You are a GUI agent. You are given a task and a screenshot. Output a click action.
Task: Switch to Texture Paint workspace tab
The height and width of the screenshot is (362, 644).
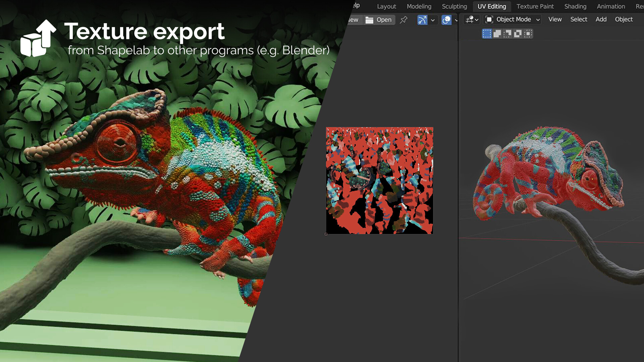pyautogui.click(x=534, y=6)
